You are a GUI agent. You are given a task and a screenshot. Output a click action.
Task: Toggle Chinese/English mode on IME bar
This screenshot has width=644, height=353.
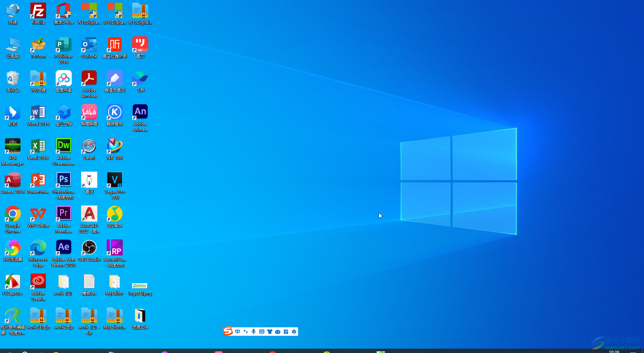coord(237,332)
